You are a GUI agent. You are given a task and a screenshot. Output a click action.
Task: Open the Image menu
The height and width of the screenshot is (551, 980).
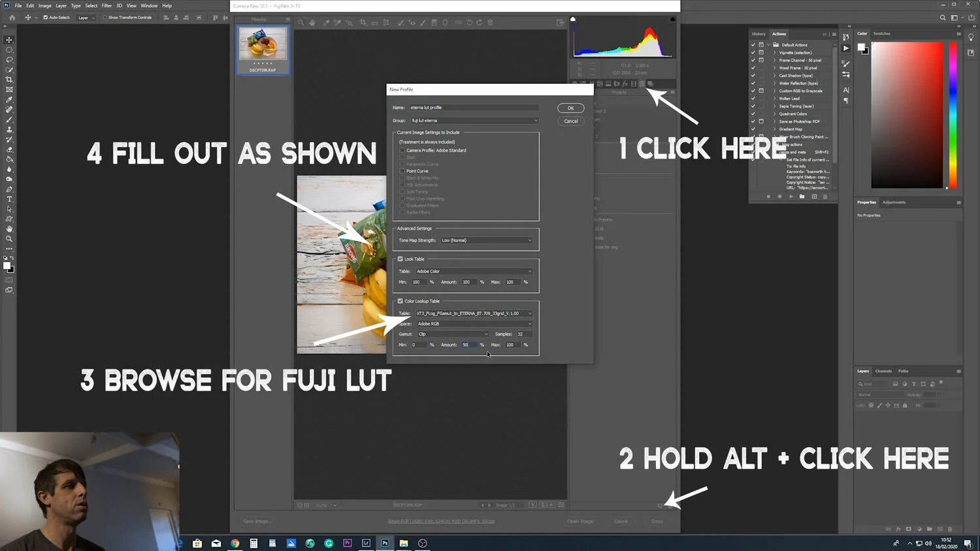[44, 5]
